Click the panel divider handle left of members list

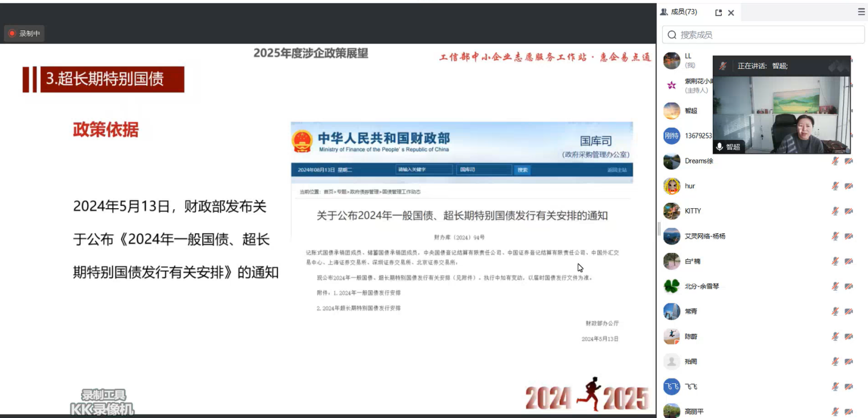click(x=659, y=229)
